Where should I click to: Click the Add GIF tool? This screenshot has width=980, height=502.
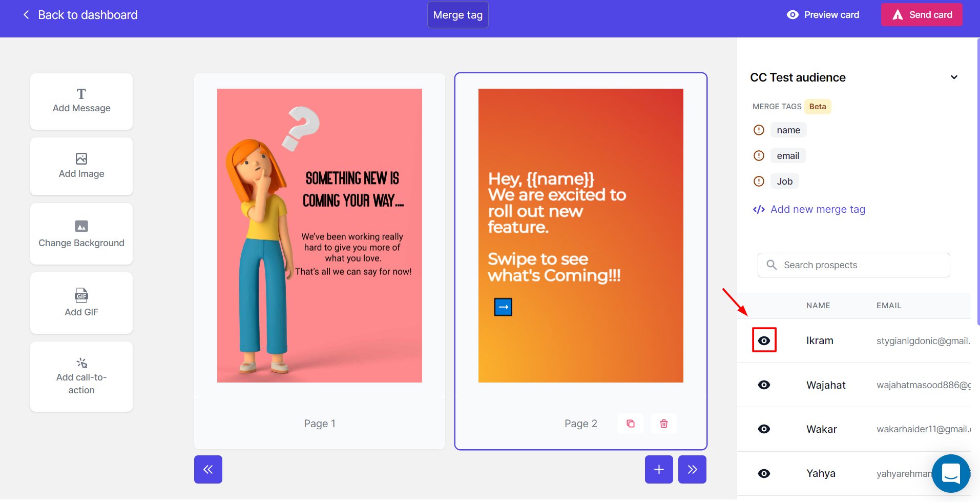[x=81, y=303]
